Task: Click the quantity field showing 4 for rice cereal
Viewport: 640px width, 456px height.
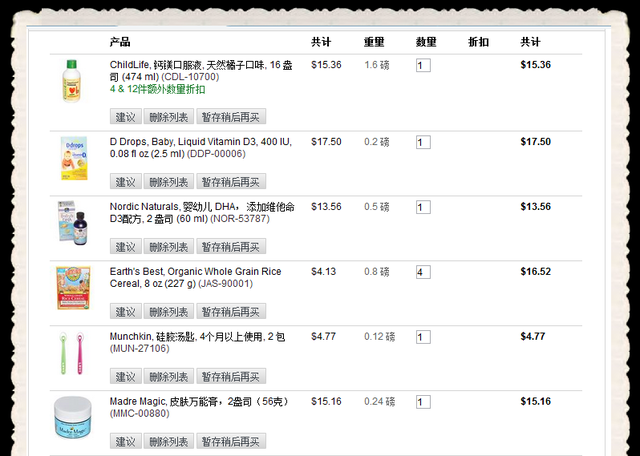Action: click(x=423, y=272)
